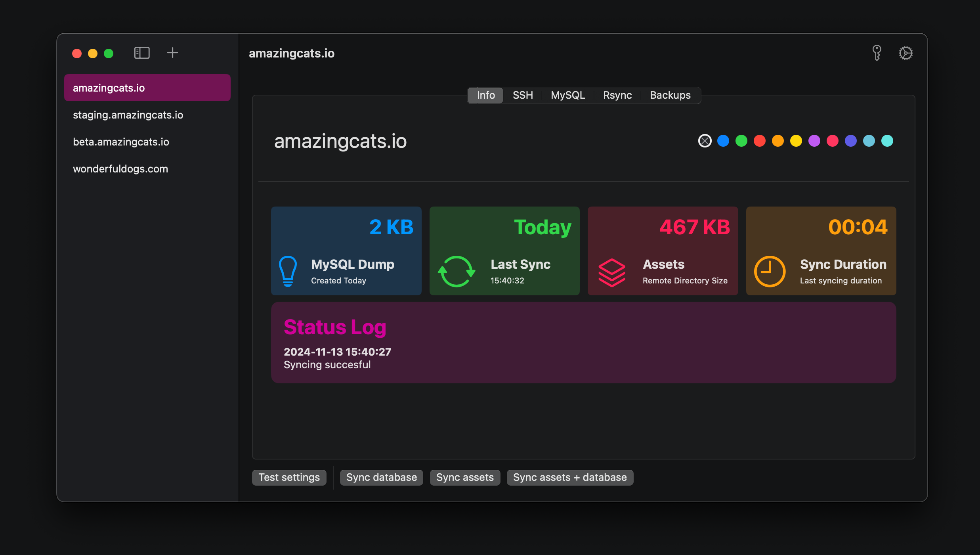Click the Sync Duration clock icon
The width and height of the screenshot is (980, 555).
pyautogui.click(x=770, y=271)
